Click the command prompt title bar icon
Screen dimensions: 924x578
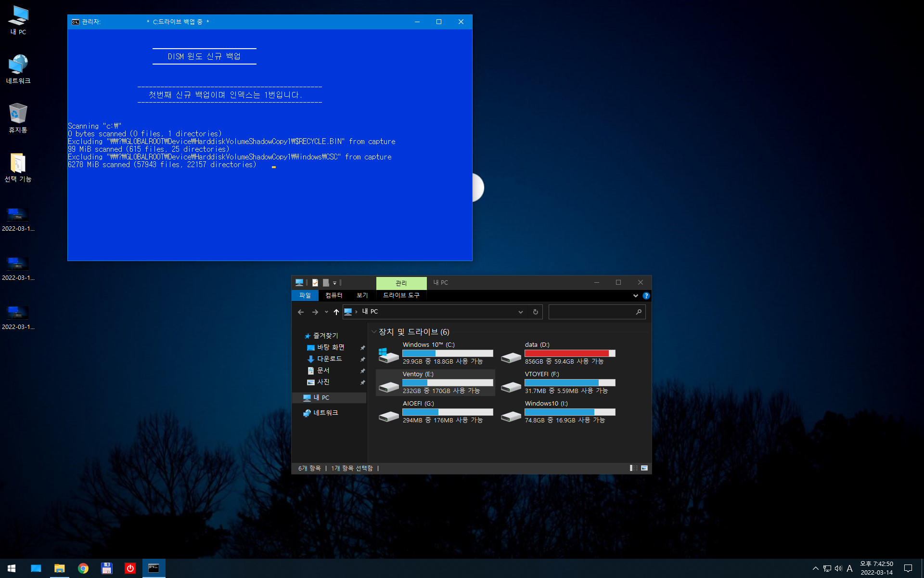(76, 22)
